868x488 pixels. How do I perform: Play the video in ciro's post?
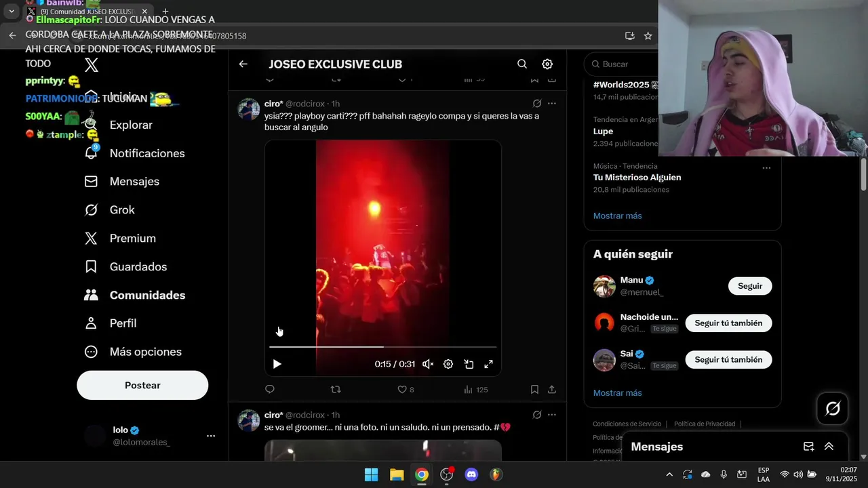click(277, 364)
